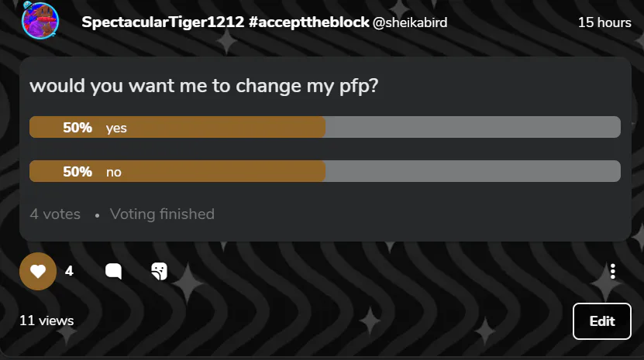Click the sticker reaction icon
Viewport: 644px width, 360px height.
pyautogui.click(x=160, y=271)
